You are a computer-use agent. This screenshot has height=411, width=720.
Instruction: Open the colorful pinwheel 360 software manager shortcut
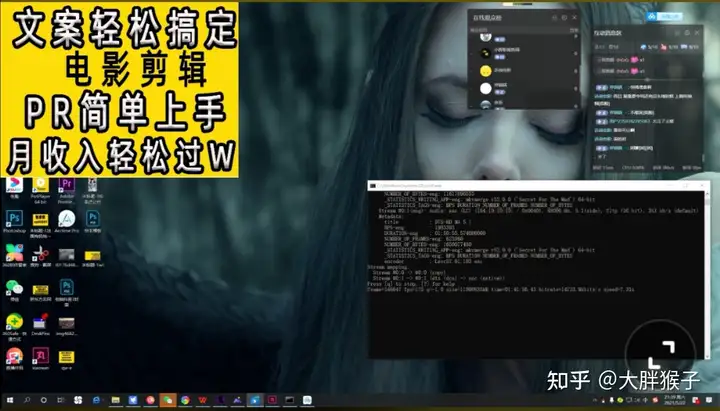coord(14,254)
